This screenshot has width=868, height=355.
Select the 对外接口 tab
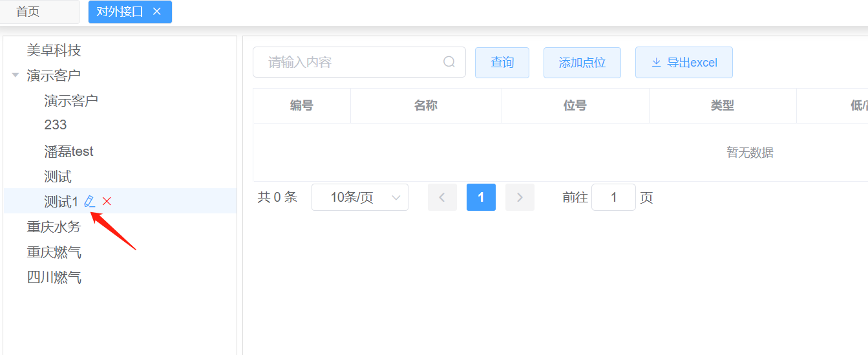(x=120, y=12)
